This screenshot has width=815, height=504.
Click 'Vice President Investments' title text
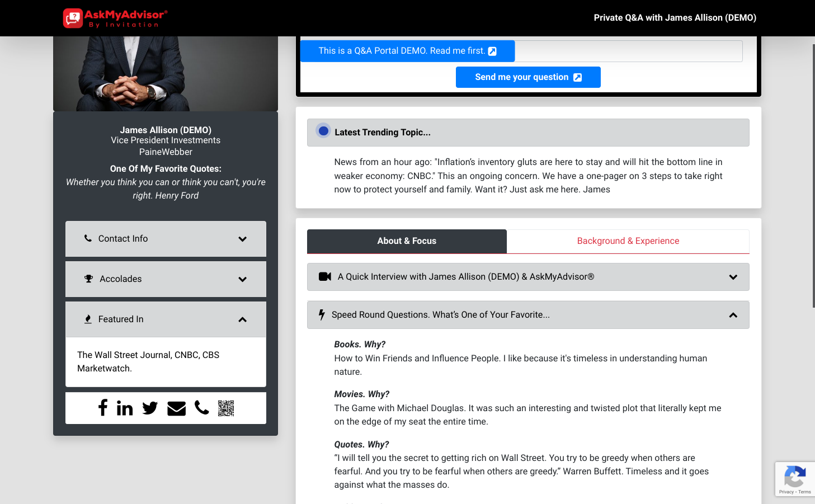pyautogui.click(x=166, y=140)
